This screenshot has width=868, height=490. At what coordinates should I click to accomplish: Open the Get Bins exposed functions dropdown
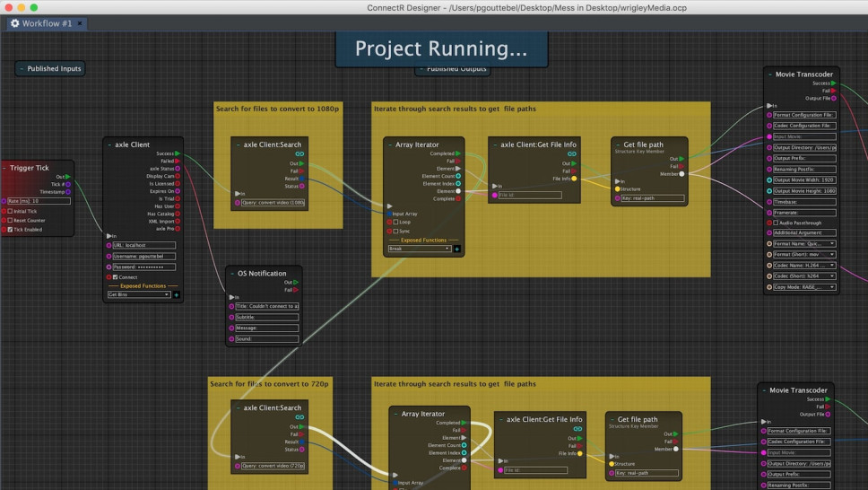[139, 295]
